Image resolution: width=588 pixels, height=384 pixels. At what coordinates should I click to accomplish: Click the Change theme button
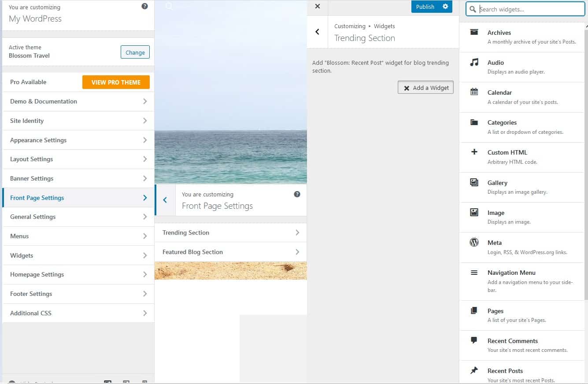pos(135,52)
